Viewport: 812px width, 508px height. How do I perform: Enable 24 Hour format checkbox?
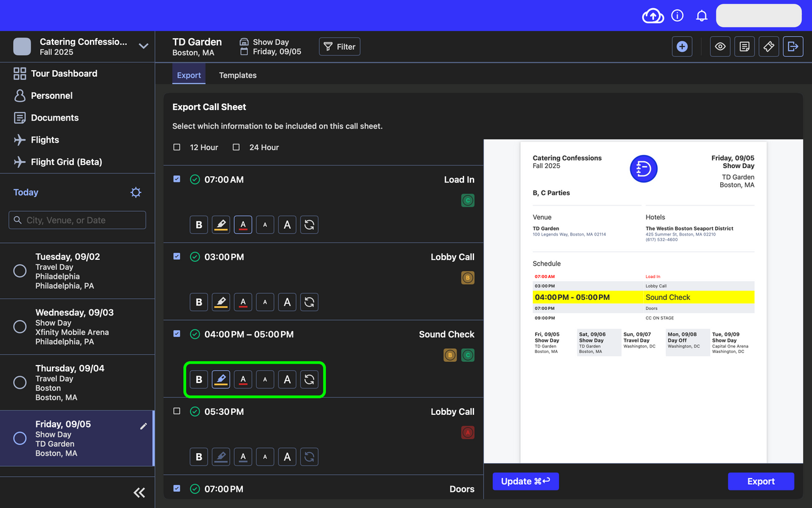click(x=236, y=147)
